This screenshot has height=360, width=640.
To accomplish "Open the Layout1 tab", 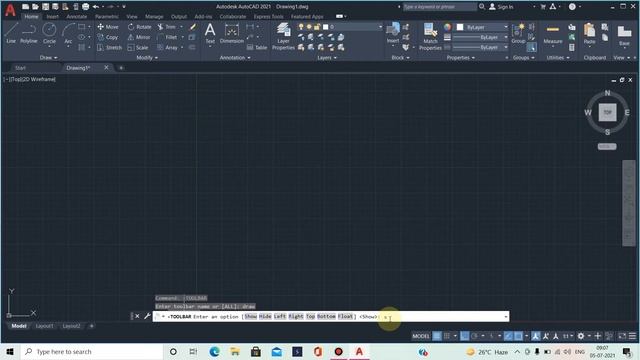I will pos(44,326).
